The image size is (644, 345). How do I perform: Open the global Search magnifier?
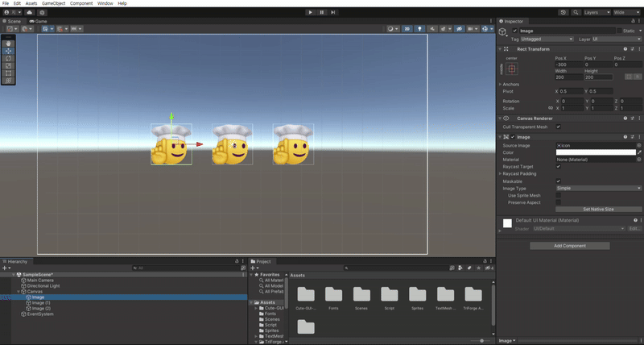(x=576, y=12)
